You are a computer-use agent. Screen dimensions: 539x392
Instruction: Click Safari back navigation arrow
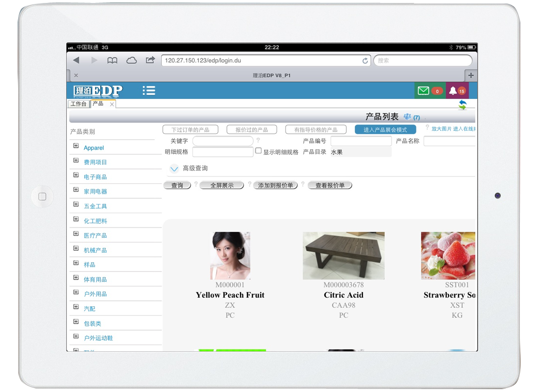[x=76, y=60]
